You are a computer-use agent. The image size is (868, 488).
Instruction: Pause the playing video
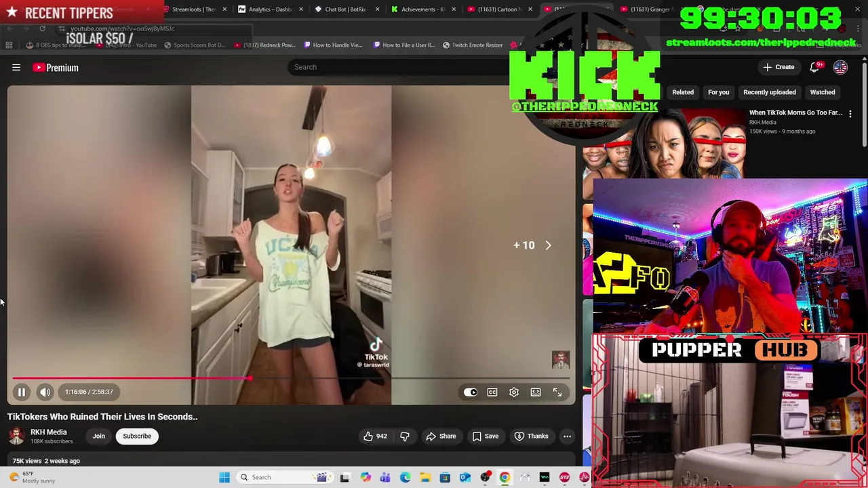(x=21, y=392)
